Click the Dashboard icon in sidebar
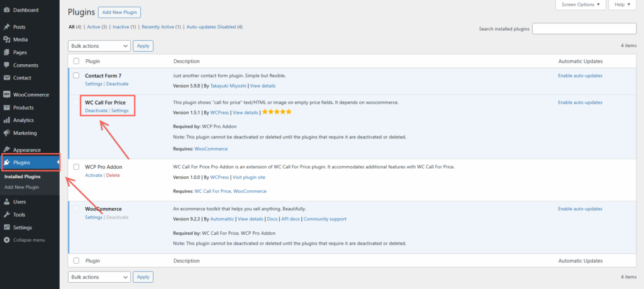The width and height of the screenshot is (644, 289). click(6, 10)
